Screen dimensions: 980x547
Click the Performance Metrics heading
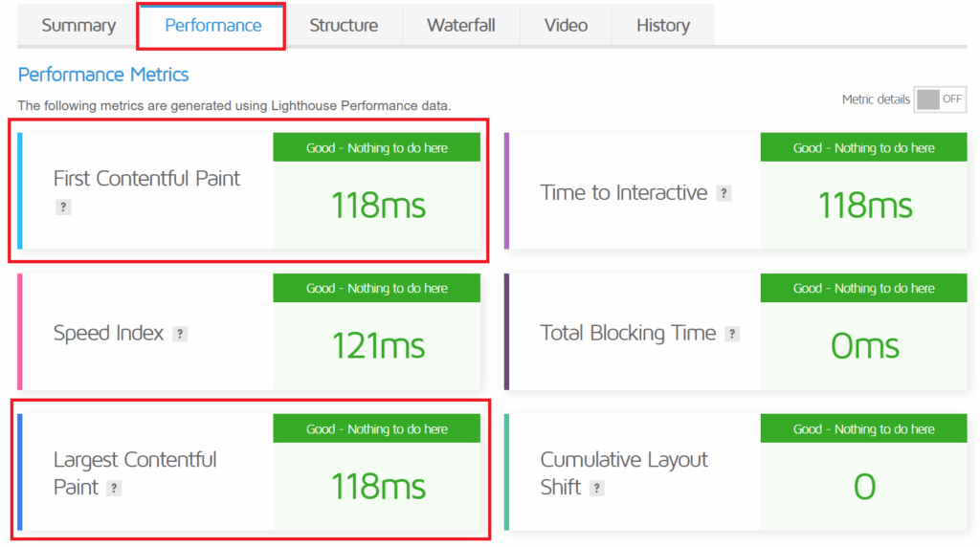coord(103,75)
